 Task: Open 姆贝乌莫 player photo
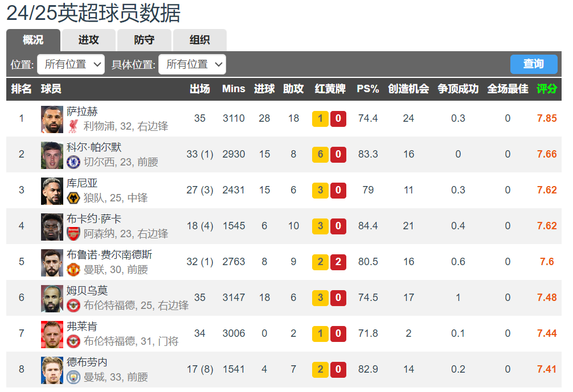pyautogui.click(x=52, y=299)
